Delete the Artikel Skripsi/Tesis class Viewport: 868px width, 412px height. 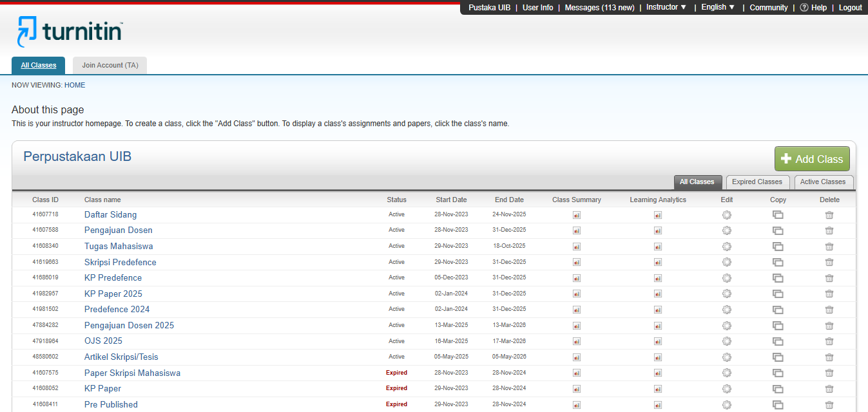coord(829,357)
